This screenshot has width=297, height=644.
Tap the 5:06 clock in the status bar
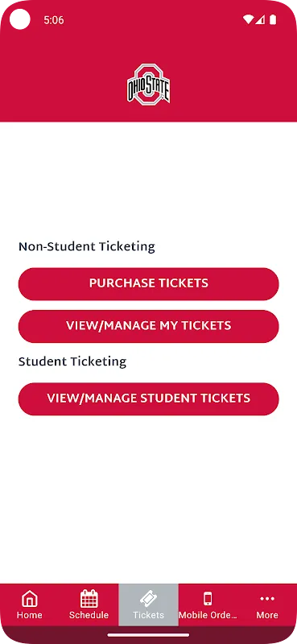54,20
